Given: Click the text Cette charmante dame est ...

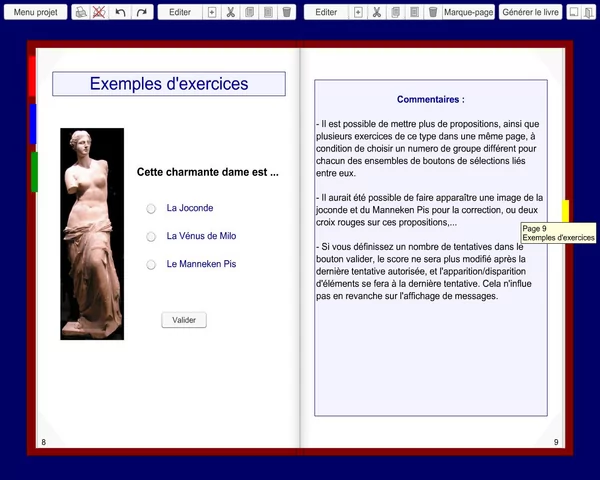Looking at the screenshot, I should pyautogui.click(x=208, y=172).
